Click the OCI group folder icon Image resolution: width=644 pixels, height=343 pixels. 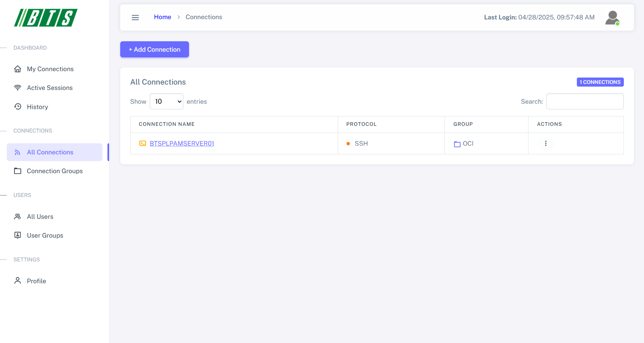click(x=457, y=144)
